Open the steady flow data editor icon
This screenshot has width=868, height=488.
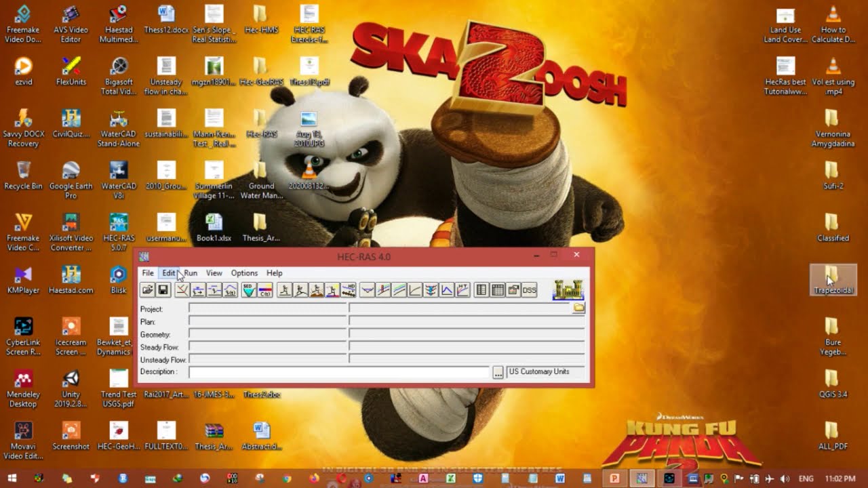(198, 290)
